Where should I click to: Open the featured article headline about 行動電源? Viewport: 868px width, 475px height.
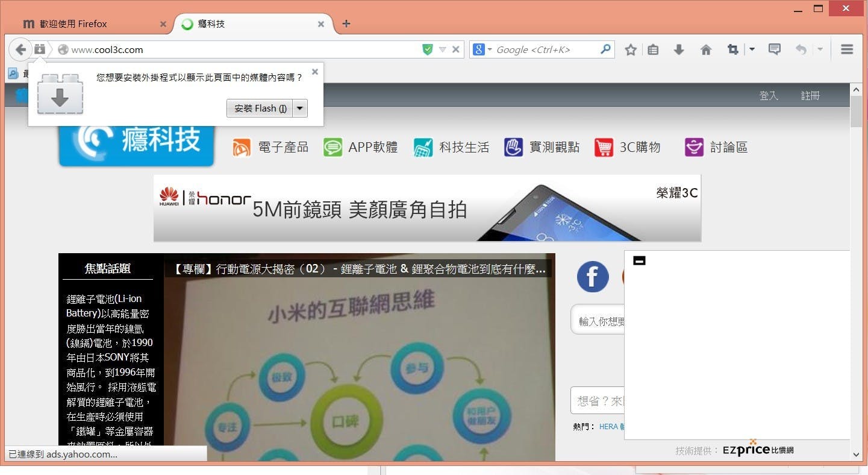click(359, 269)
